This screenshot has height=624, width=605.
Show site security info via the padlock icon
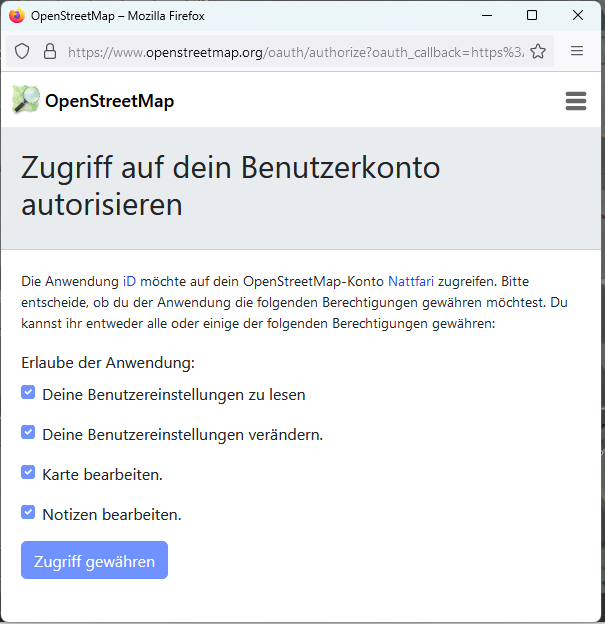pos(49,52)
